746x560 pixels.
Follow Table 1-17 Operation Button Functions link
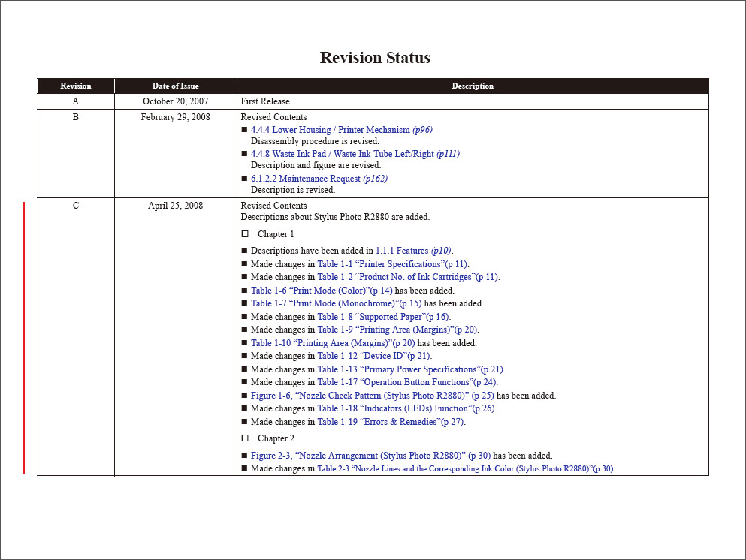coord(406,382)
